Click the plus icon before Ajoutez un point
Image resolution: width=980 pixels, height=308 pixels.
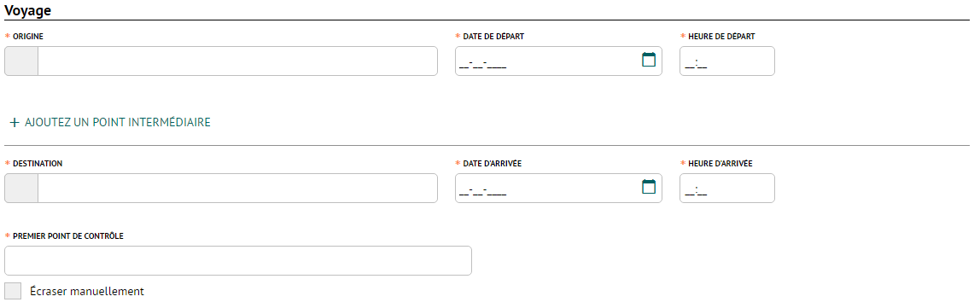coord(15,123)
